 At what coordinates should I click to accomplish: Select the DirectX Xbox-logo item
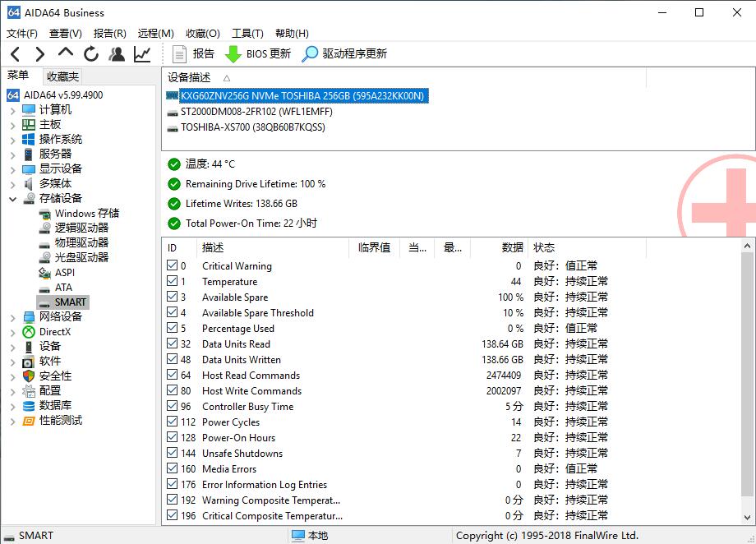47,332
